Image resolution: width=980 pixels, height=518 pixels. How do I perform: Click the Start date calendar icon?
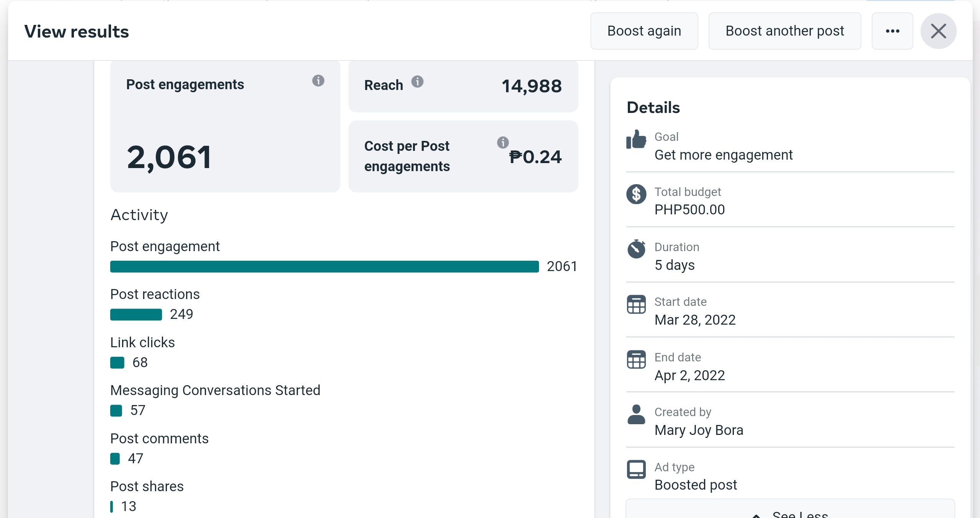636,304
